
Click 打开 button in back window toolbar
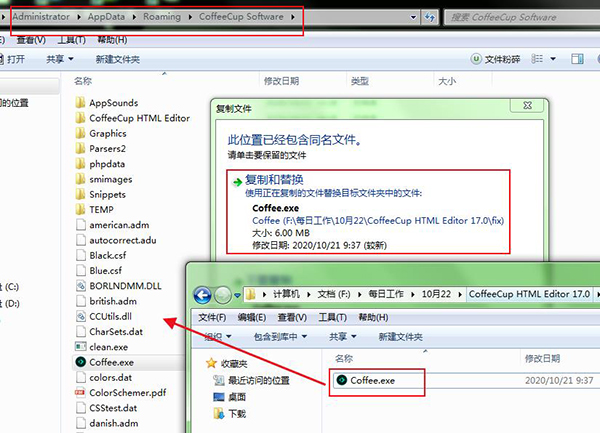click(12, 59)
